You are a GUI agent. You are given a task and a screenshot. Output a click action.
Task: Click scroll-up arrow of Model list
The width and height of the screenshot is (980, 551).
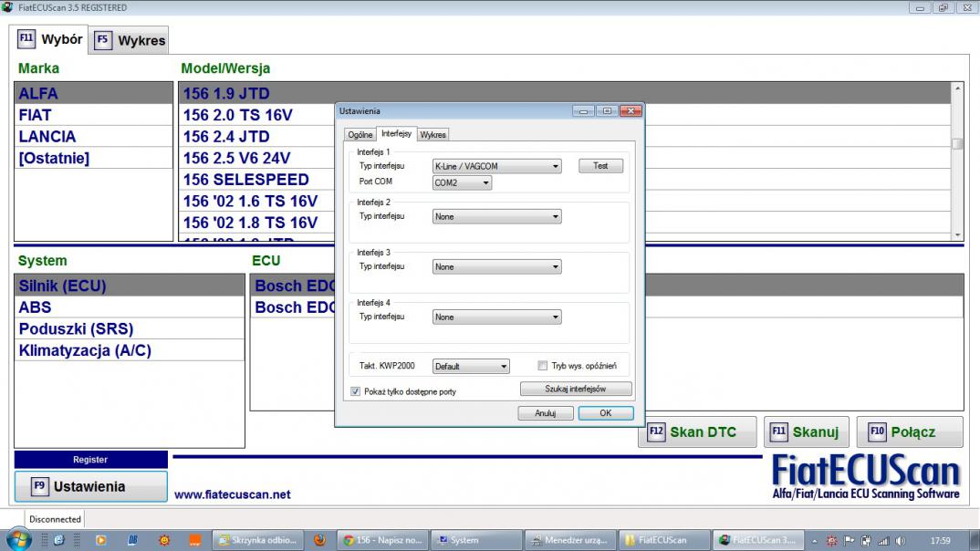point(957,88)
